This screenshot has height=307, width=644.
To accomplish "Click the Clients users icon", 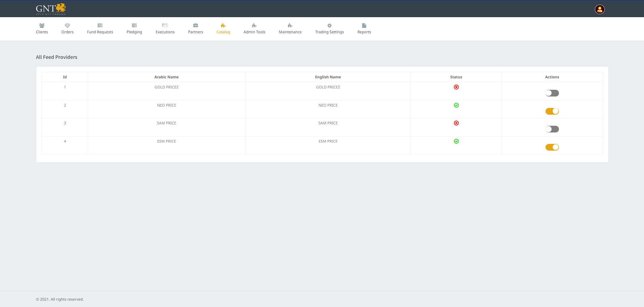I will click(42, 26).
